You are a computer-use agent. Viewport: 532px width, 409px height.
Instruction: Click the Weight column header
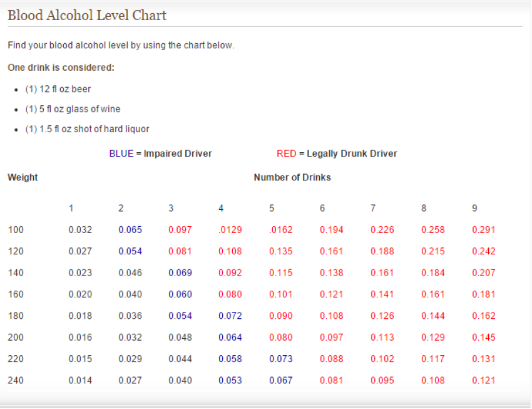(23, 177)
